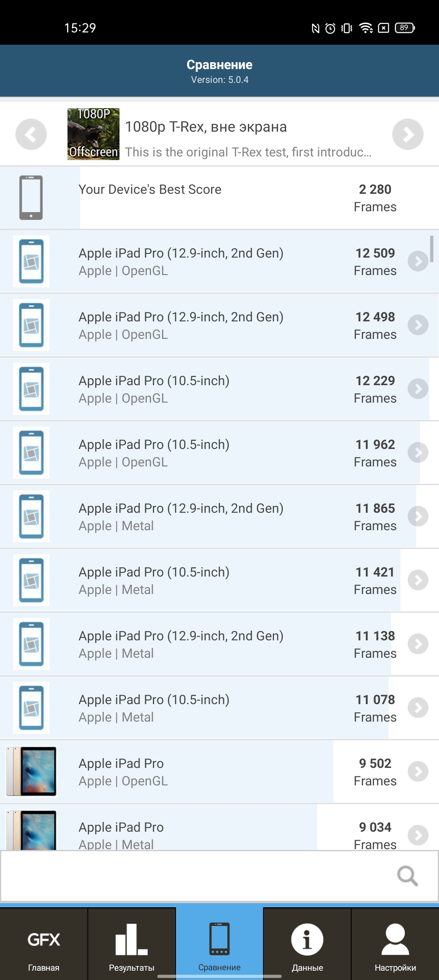Switch to the Результаты tab

[132, 944]
